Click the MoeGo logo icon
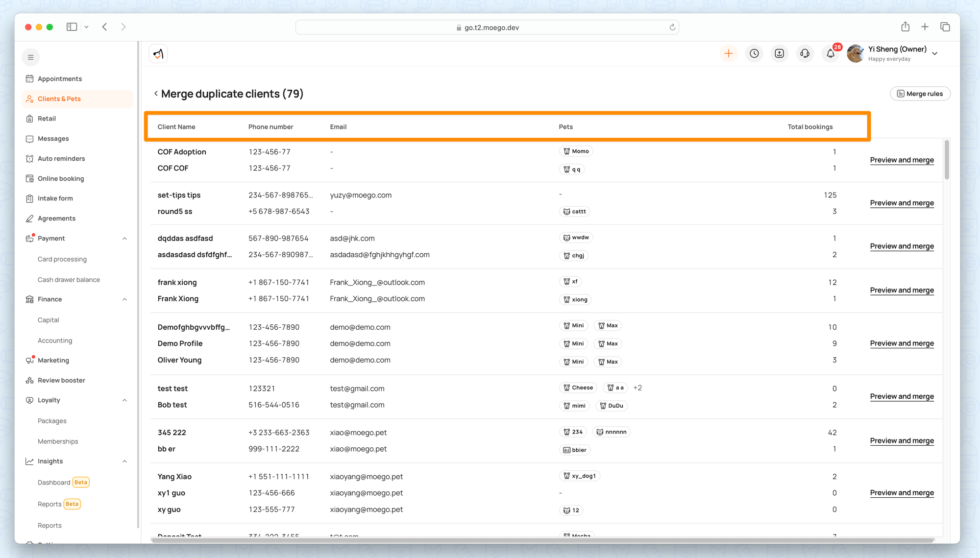 coord(158,54)
